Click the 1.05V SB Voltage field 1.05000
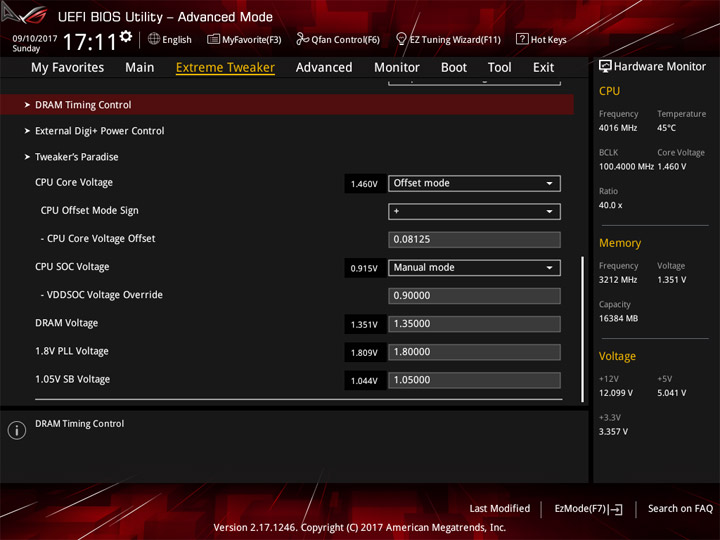This screenshot has width=720, height=540. tap(474, 380)
